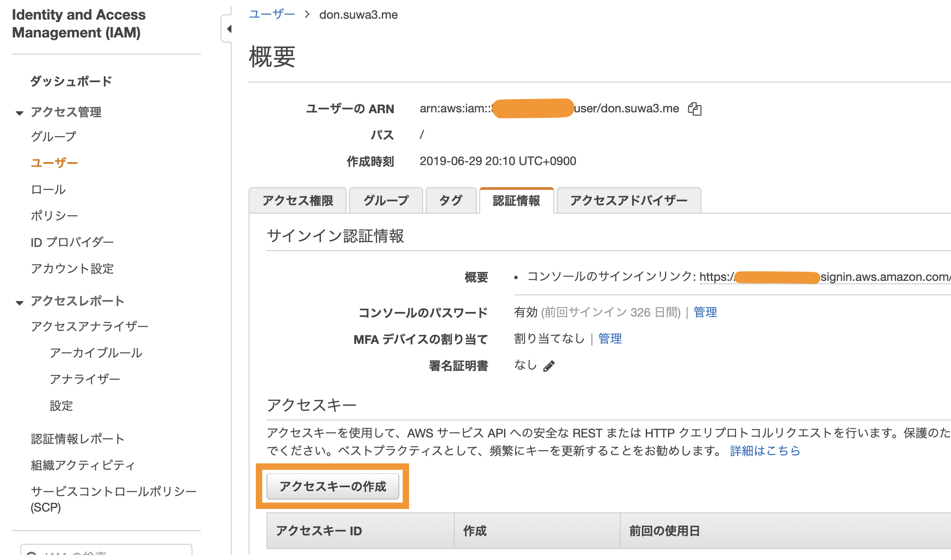Switch to the グループ tab
This screenshot has width=951, height=560.
(x=386, y=200)
